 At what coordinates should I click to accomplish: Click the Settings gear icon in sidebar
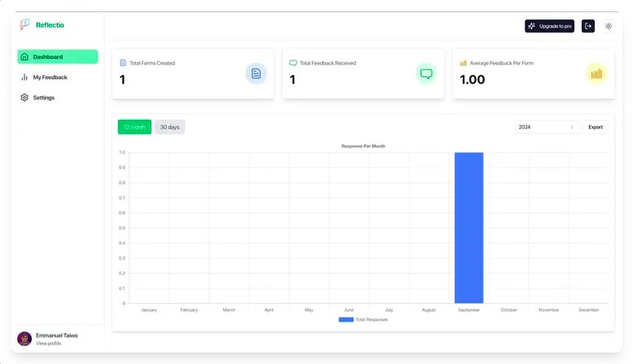click(24, 98)
